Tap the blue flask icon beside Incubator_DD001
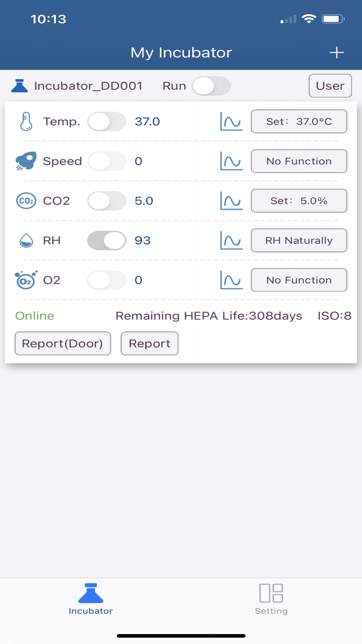Screen dimensions: 362x644 [20, 86]
